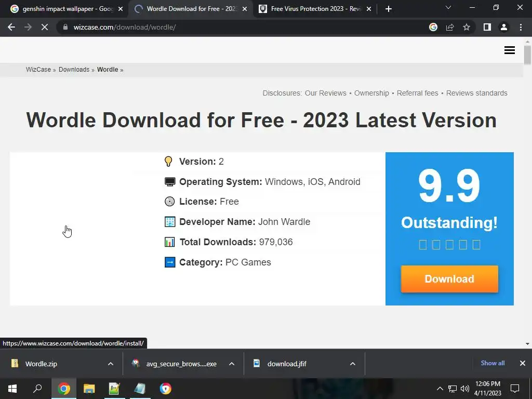The height and width of the screenshot is (399, 532).
Task: Open the Reviews standards link
Action: click(x=477, y=93)
